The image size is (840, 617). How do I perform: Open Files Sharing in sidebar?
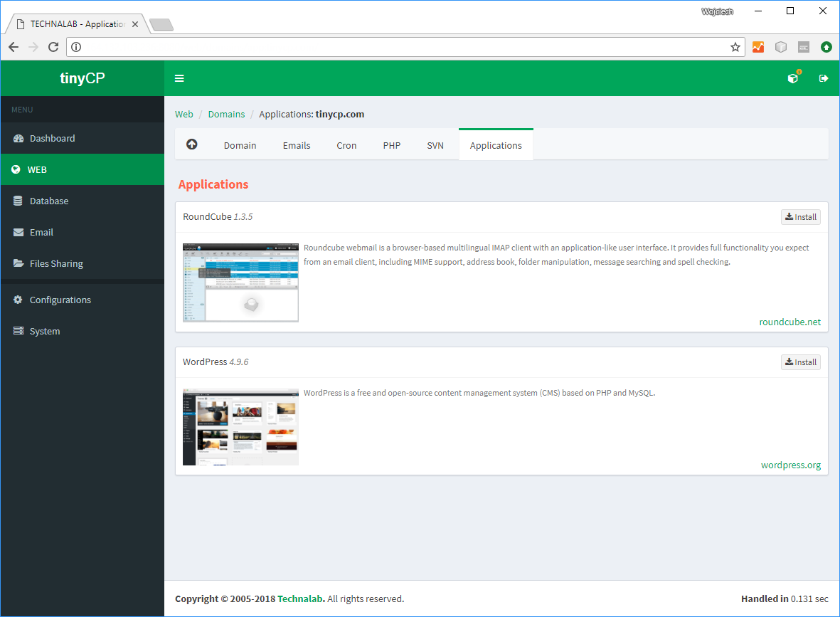pos(83,263)
